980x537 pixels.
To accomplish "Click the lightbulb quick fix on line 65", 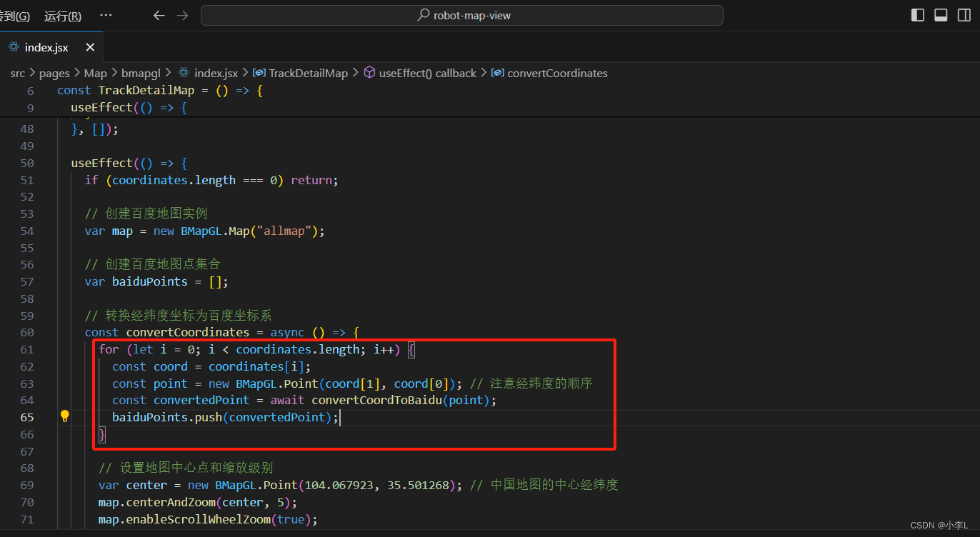I will (x=64, y=416).
